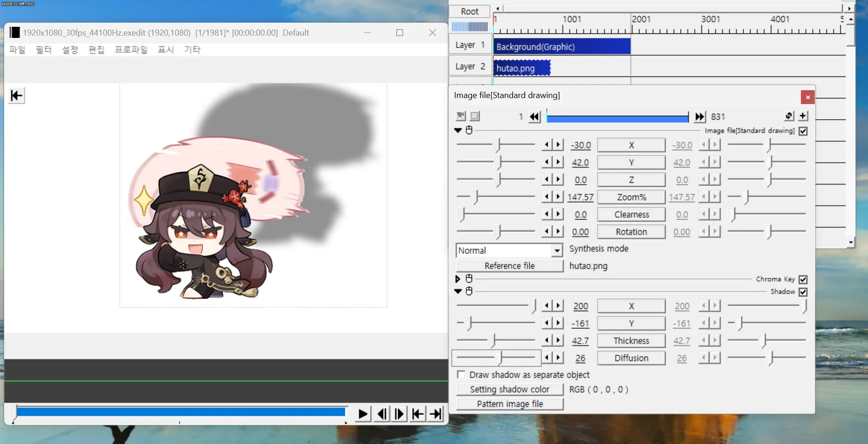Screen dimensions: 868x444
Task: Click the play button in preview window
Action: pos(363,414)
